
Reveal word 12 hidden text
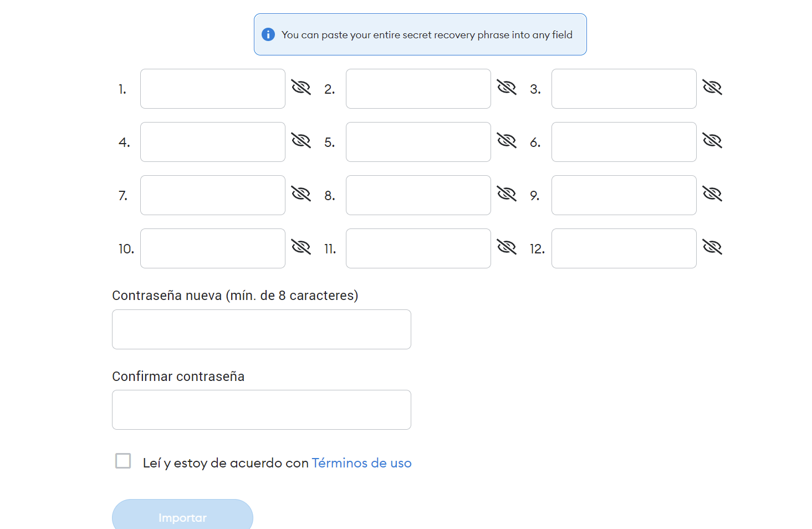point(712,247)
